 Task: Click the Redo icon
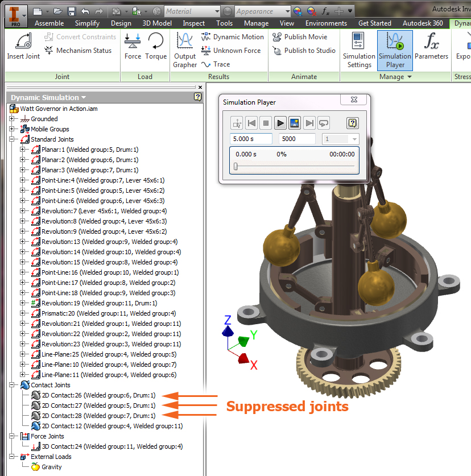99,11
